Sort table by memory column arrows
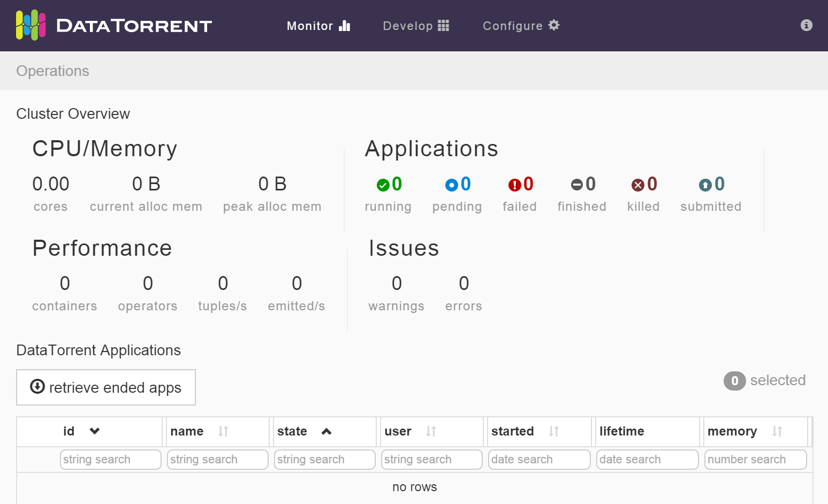Image resolution: width=828 pixels, height=504 pixels. tap(777, 431)
